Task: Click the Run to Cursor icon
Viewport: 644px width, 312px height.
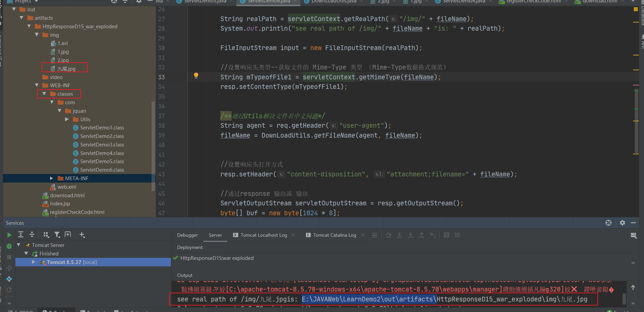Action: (433, 235)
